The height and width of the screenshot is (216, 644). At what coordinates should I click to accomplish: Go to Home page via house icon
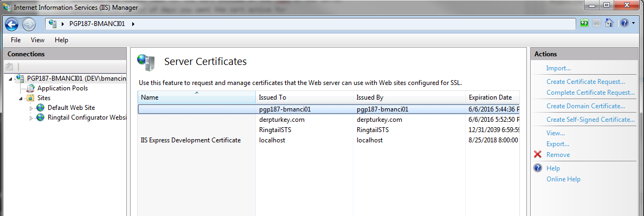(x=609, y=23)
